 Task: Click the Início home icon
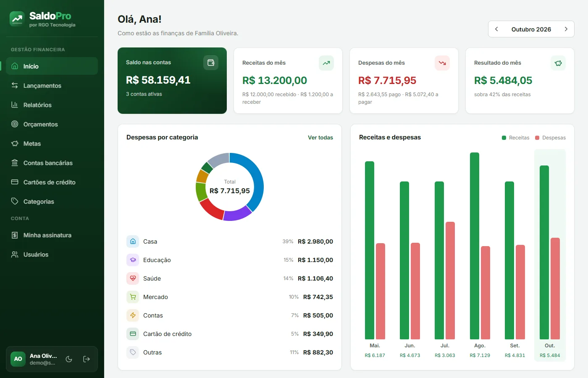(15, 66)
